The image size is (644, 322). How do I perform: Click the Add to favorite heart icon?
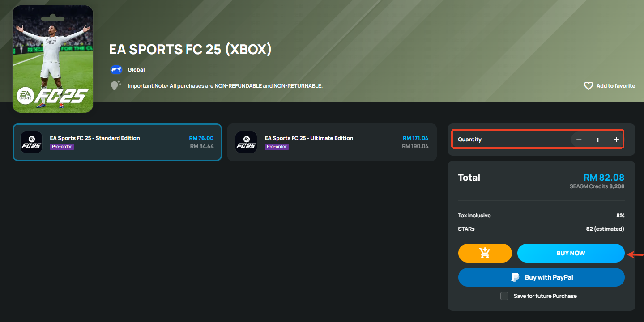pos(589,86)
